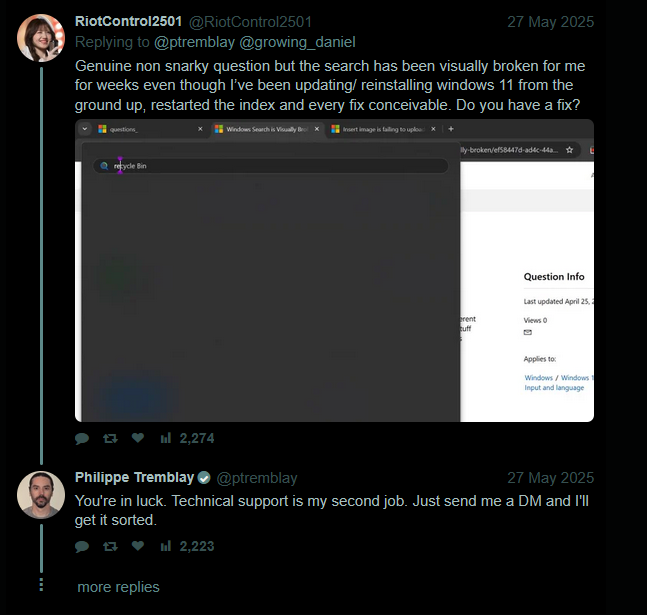This screenshot has width=647, height=615.
Task: Open the first tweet's 27 May 2025 timestamp
Action: coord(550,22)
